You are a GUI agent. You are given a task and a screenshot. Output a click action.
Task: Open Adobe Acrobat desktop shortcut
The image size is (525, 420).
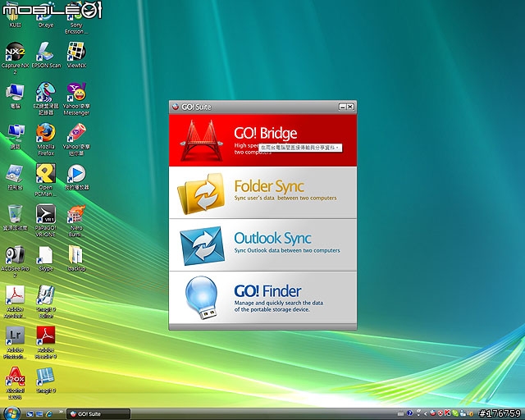coord(15,302)
